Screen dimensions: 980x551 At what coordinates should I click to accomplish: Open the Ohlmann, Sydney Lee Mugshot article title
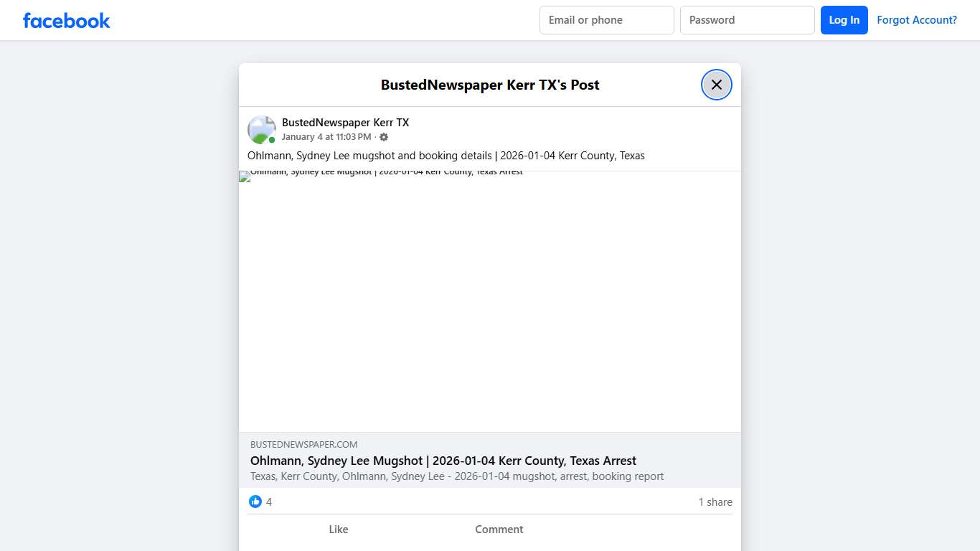(x=443, y=461)
